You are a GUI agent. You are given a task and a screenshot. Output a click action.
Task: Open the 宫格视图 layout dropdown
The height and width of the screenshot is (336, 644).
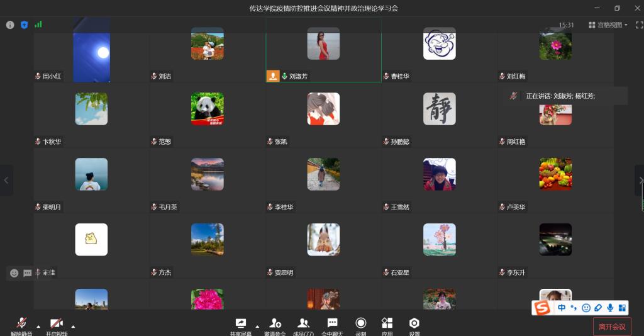point(608,25)
